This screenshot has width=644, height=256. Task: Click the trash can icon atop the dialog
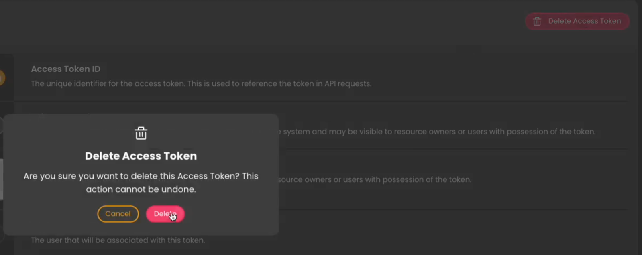pyautogui.click(x=141, y=133)
